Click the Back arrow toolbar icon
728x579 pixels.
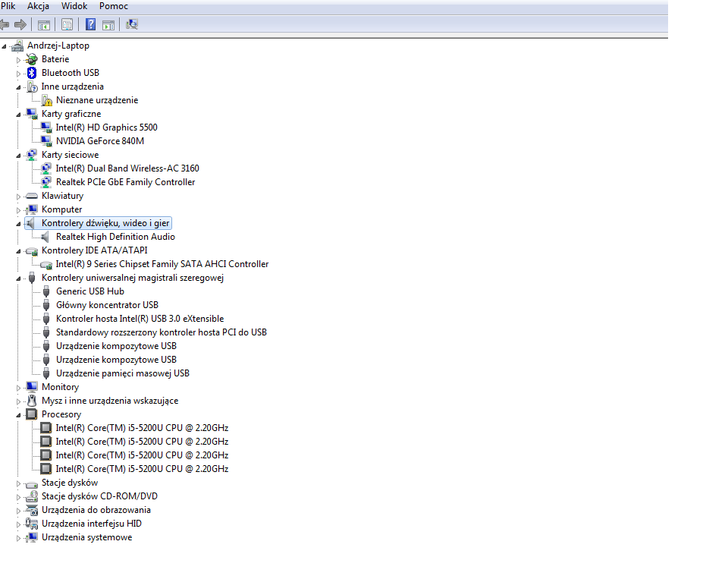coord(5,24)
